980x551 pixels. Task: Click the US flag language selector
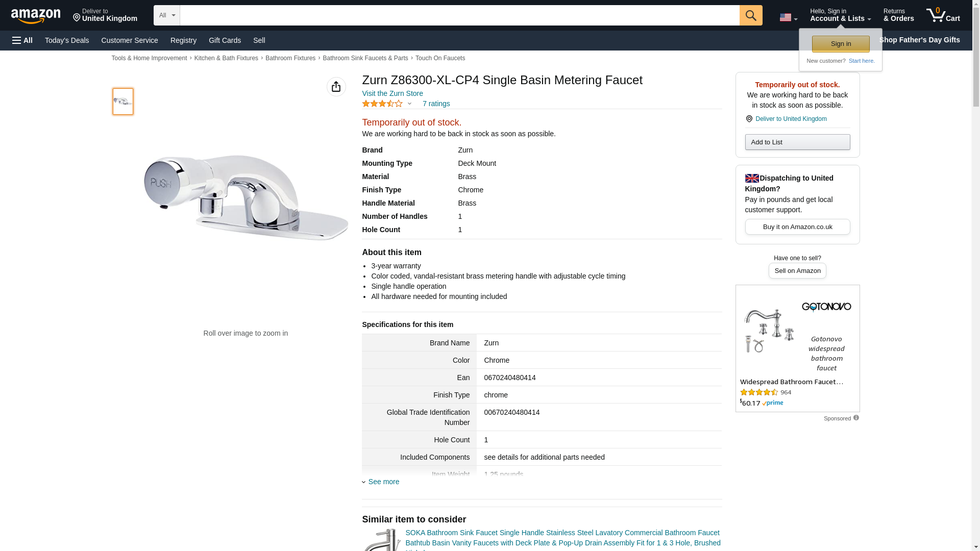tap(788, 17)
